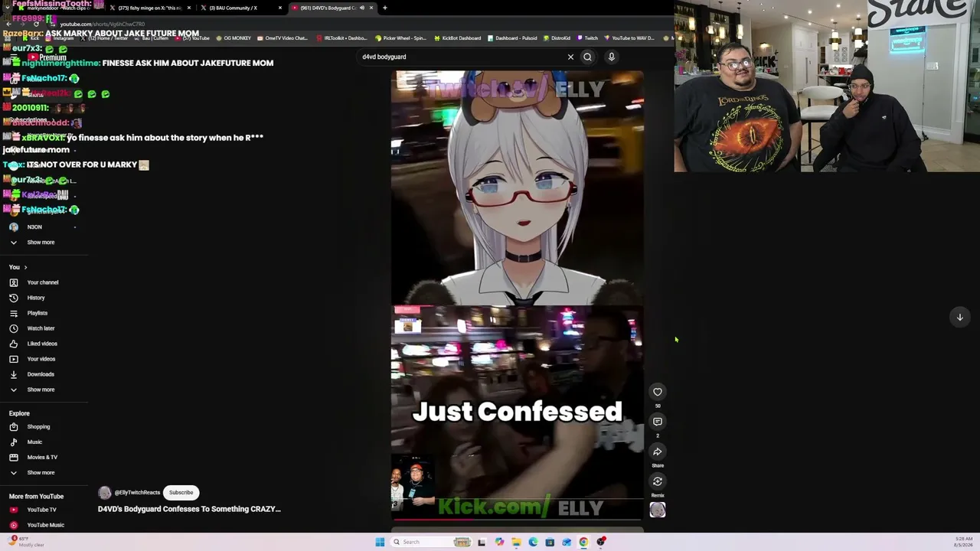This screenshot has width=980, height=551.
Task: Clear the YouTube search box text
Action: tap(570, 57)
